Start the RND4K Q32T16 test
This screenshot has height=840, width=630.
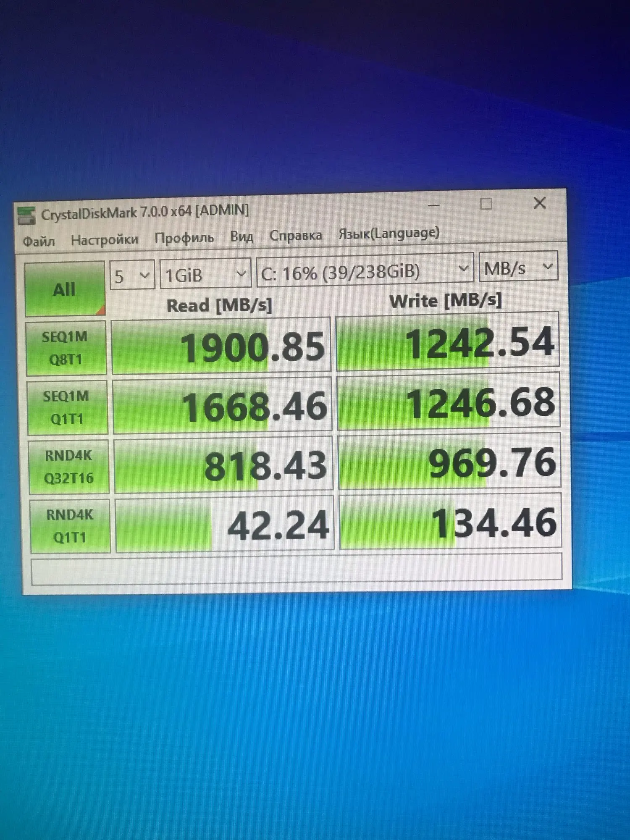[69, 467]
